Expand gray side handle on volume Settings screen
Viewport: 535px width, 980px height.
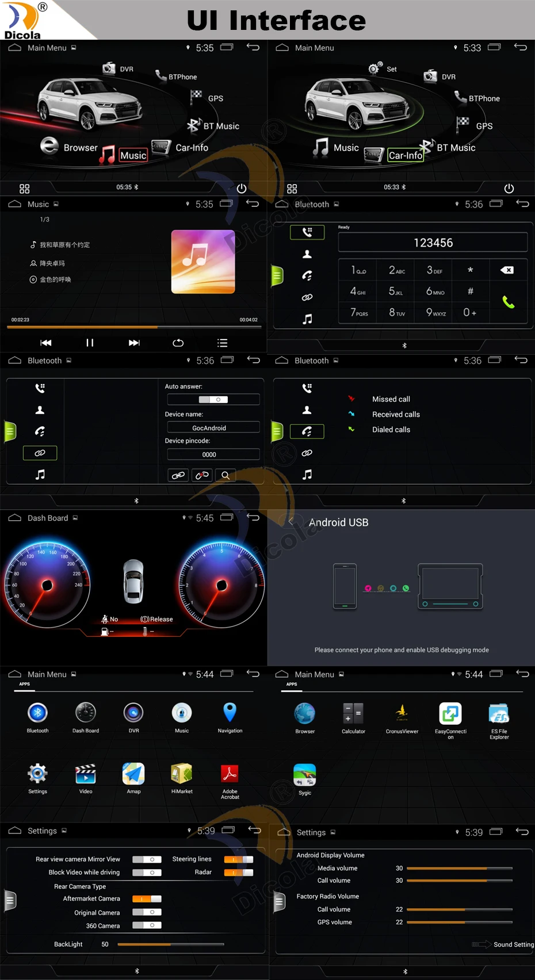pos(280,901)
